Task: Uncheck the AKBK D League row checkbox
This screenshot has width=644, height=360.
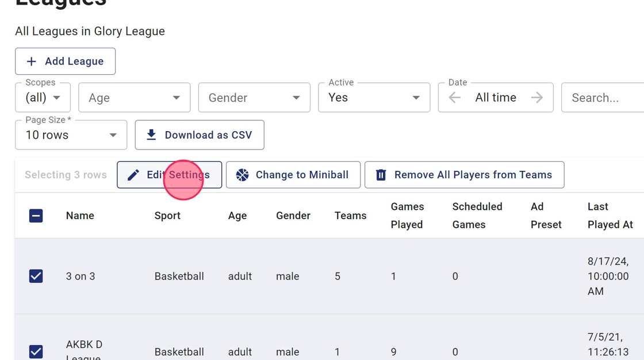Action: [x=36, y=351]
